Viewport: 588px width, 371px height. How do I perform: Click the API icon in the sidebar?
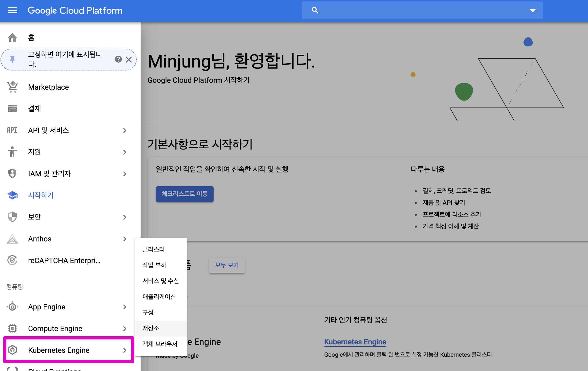point(12,130)
